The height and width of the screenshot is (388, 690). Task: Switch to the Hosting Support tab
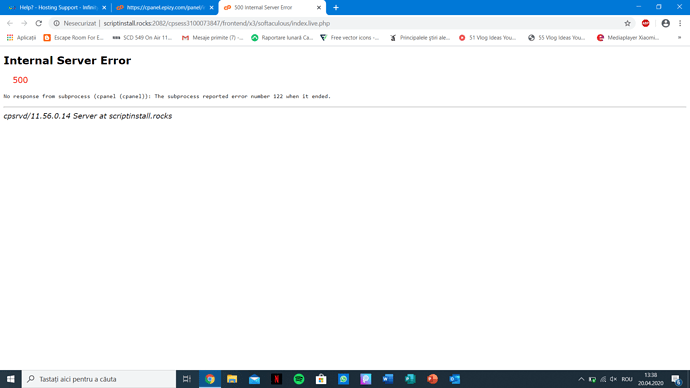(x=55, y=7)
